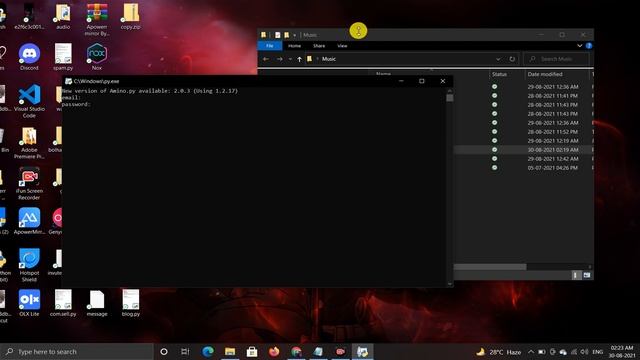Open the File tab in Explorer

269,46
